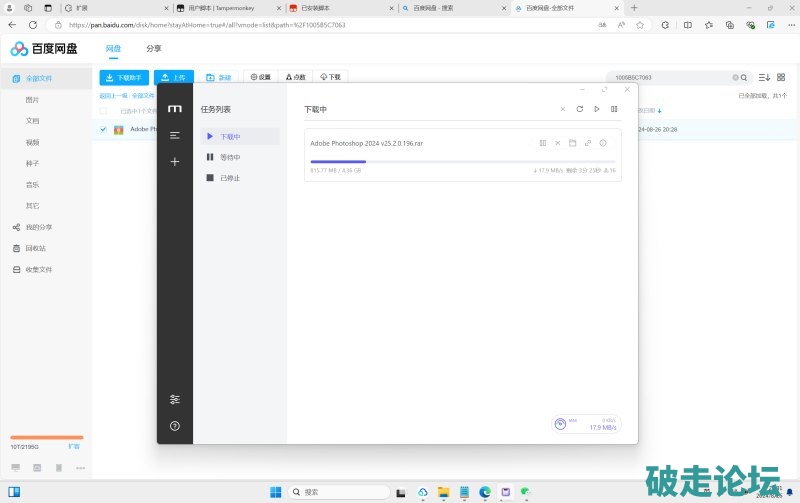This screenshot has width=800, height=503.
Task: Click the download progress bar
Action: point(462,161)
